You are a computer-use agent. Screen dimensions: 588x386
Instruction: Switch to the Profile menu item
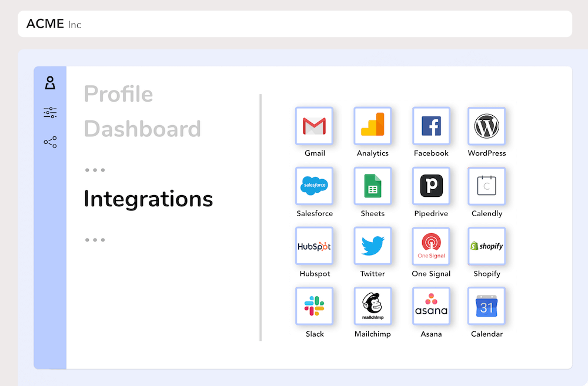pyautogui.click(x=118, y=94)
